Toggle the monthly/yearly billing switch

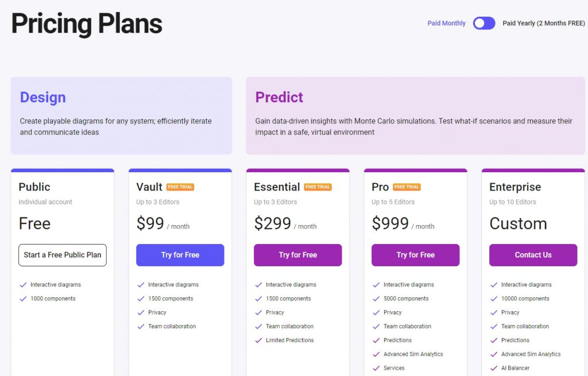coord(483,23)
